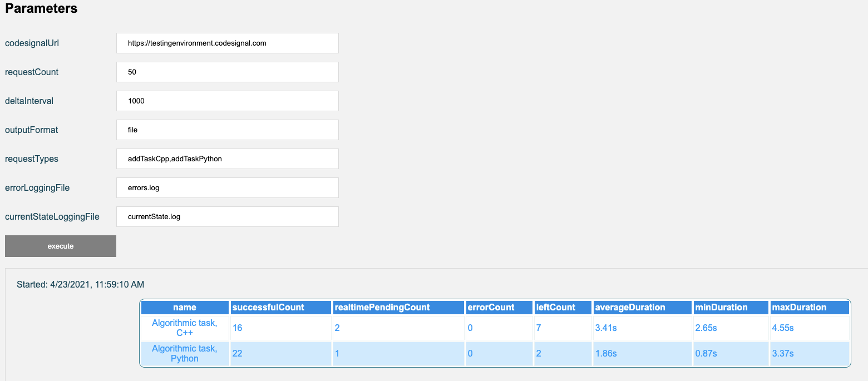Select the Algorithmic task, Python row name
This screenshot has height=381, width=868.
[185, 353]
